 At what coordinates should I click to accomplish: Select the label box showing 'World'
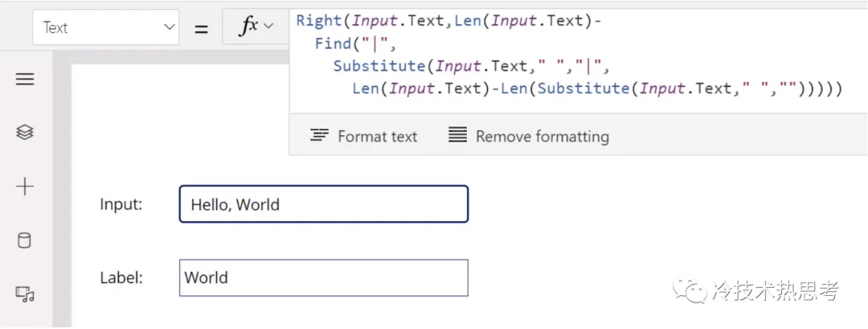pos(323,278)
